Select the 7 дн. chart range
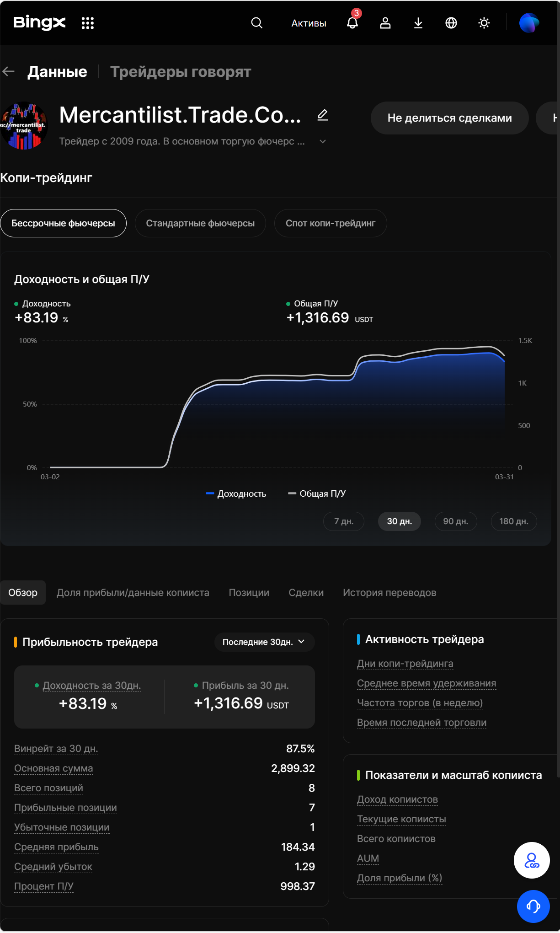 point(344,521)
